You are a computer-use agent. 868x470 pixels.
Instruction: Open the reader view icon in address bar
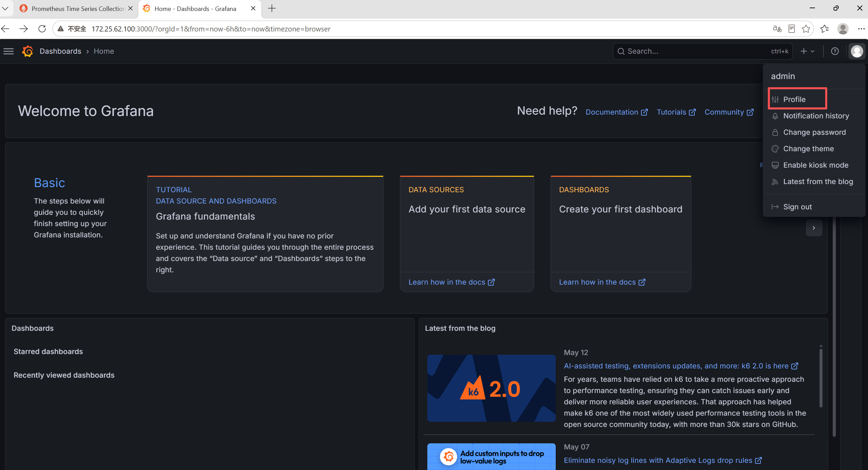pos(792,29)
